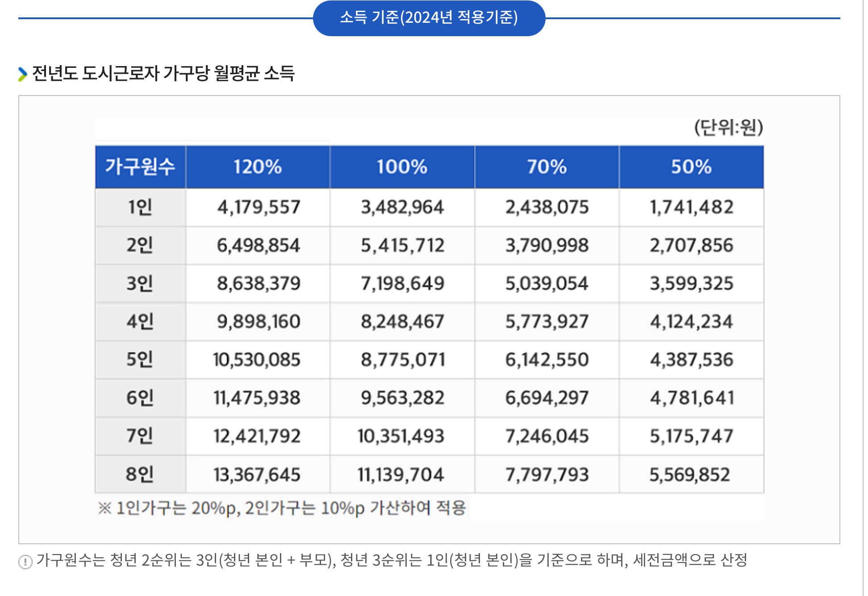Image resolution: width=868 pixels, height=596 pixels.
Task: Select the 100% column header
Action: (x=402, y=167)
